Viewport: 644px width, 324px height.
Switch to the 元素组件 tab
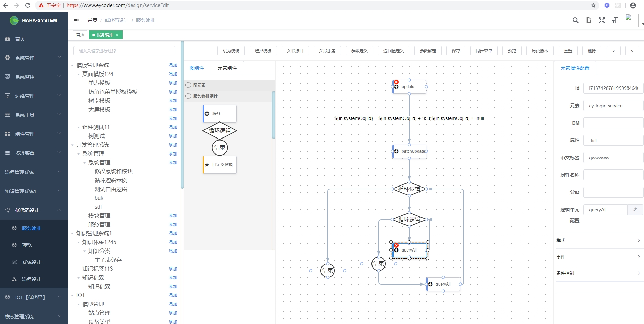[x=227, y=68]
